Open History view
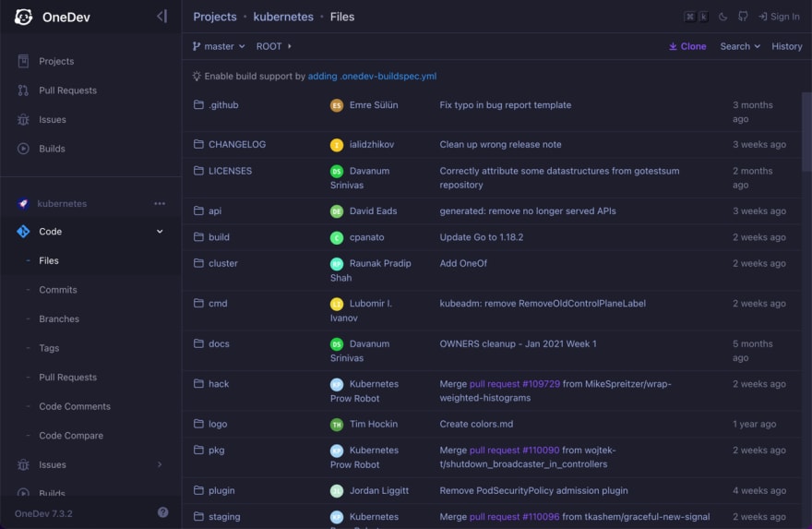812x529 pixels. tap(786, 46)
